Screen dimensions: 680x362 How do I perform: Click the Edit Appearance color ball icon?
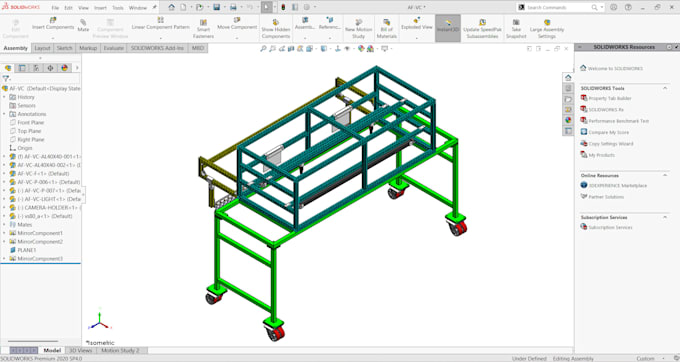click(x=361, y=49)
